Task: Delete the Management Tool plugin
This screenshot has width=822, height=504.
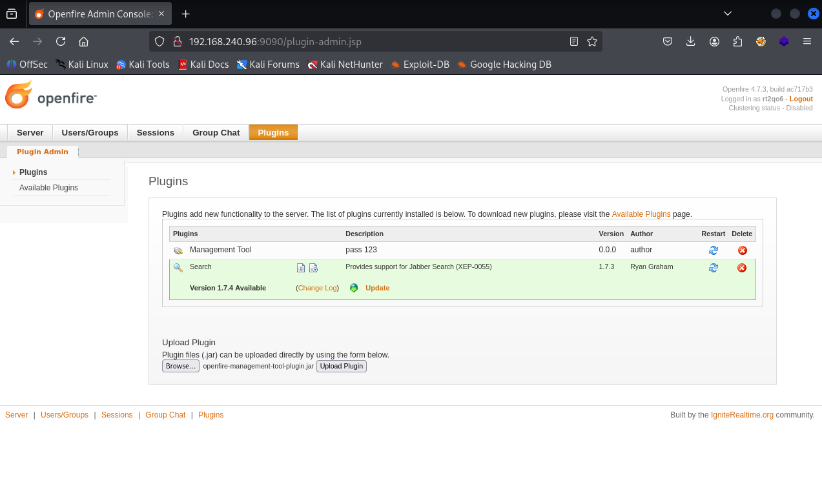Action: (x=742, y=250)
